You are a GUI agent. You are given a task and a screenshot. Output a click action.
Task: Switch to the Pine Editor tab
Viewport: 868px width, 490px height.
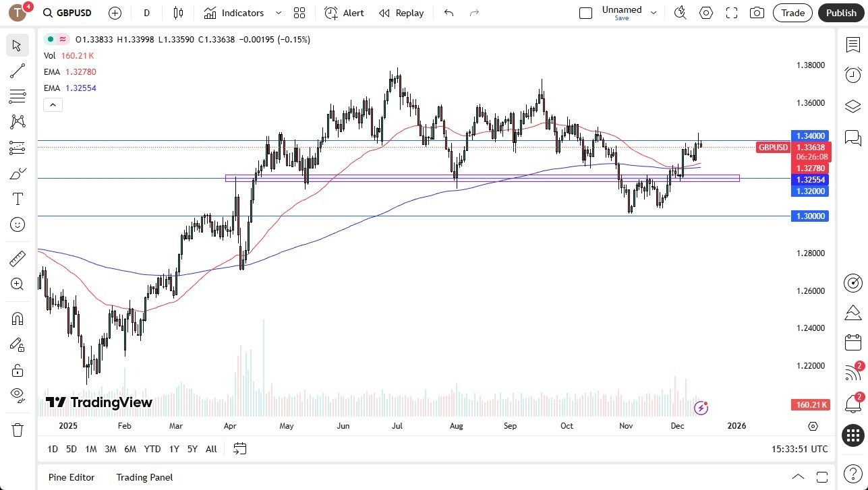click(71, 477)
